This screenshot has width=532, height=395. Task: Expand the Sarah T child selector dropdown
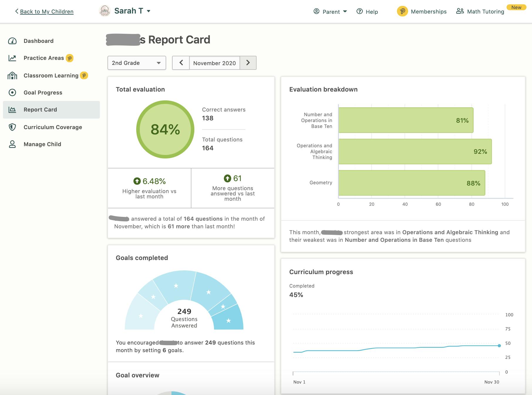(x=149, y=11)
